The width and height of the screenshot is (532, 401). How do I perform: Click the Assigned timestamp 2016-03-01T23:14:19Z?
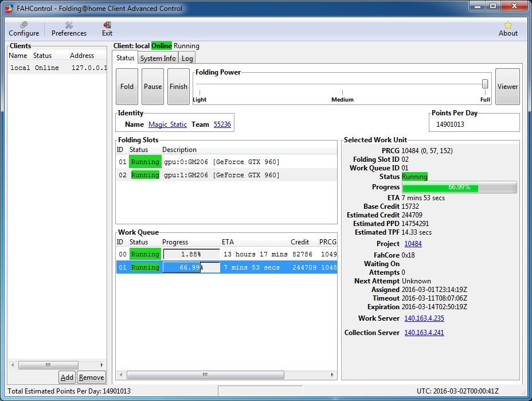click(x=435, y=290)
